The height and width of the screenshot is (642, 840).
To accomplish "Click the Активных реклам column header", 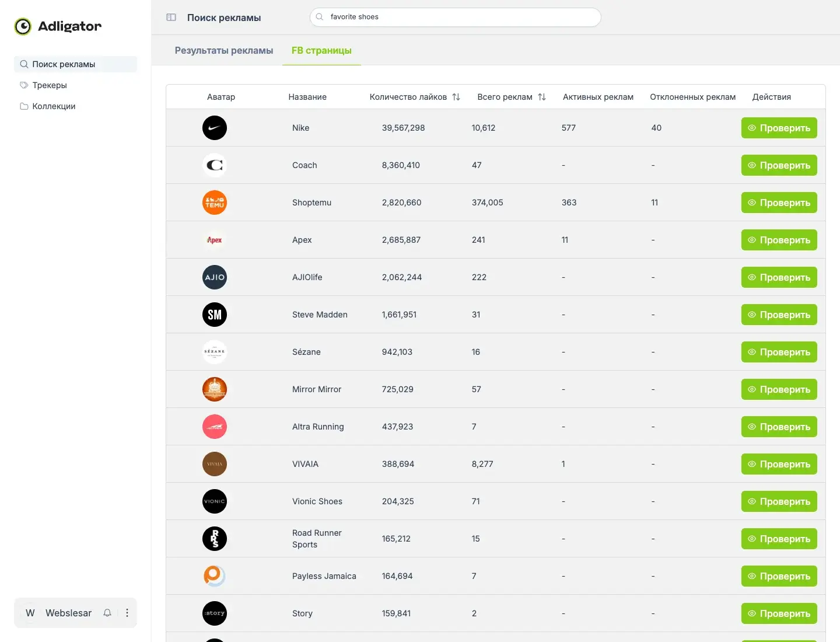I will pyautogui.click(x=598, y=97).
